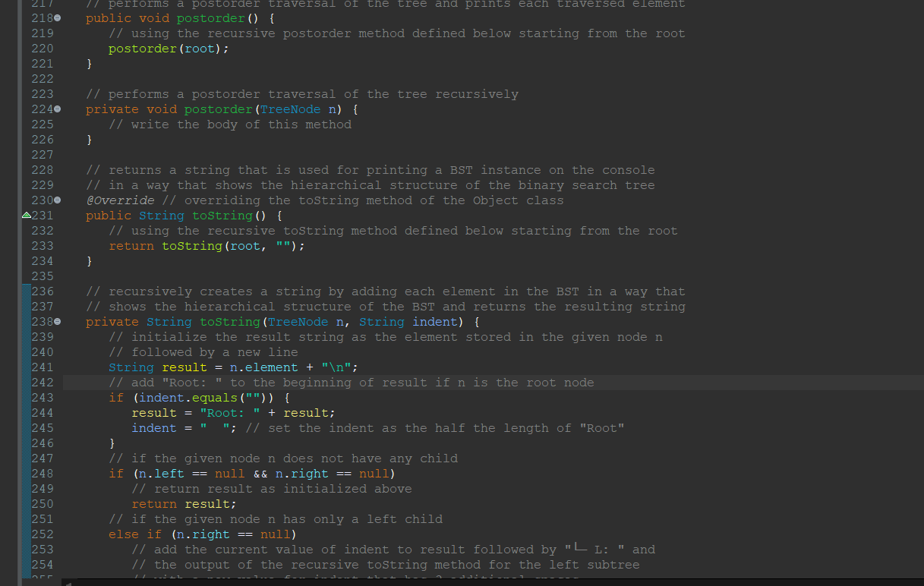Image resolution: width=924 pixels, height=586 pixels.
Task: Select the TreeNode type name on line 224
Action: pyautogui.click(x=290, y=109)
